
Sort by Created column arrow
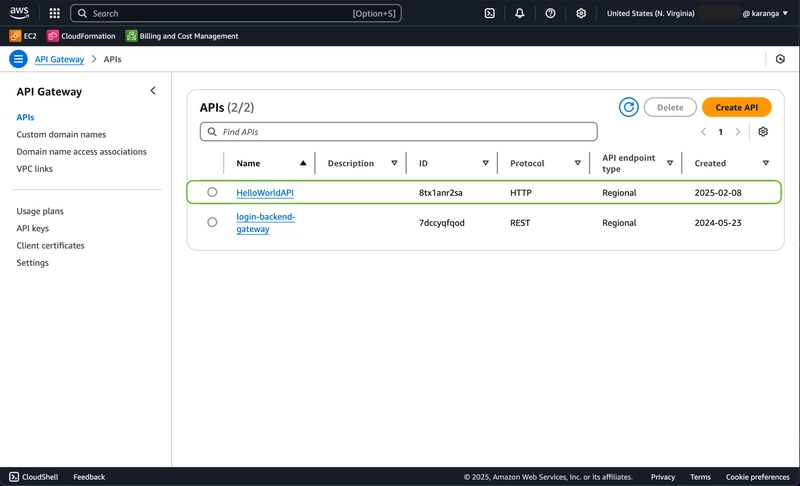coord(766,163)
